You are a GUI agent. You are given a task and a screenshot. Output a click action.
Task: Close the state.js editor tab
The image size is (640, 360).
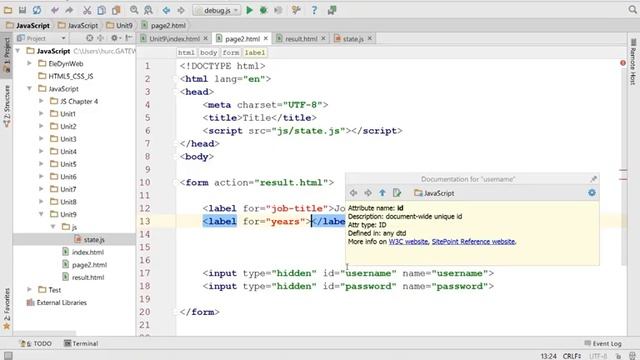[x=370, y=38]
